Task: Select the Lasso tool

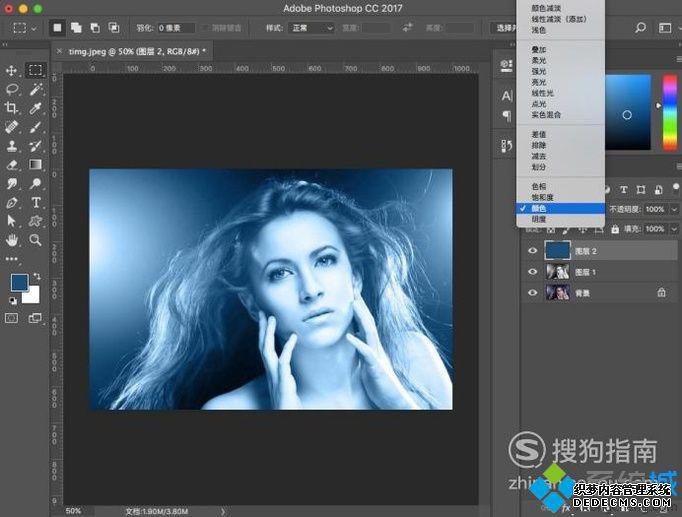Action: tap(12, 90)
